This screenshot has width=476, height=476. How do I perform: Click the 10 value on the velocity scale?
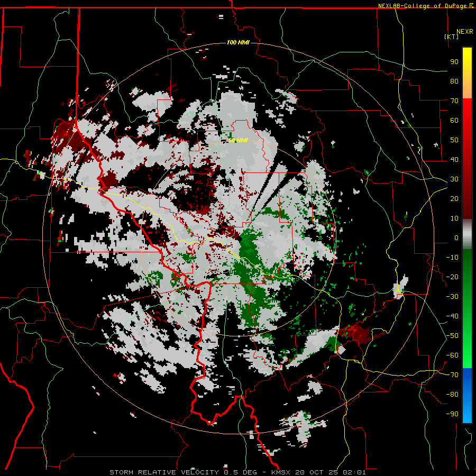click(454, 218)
